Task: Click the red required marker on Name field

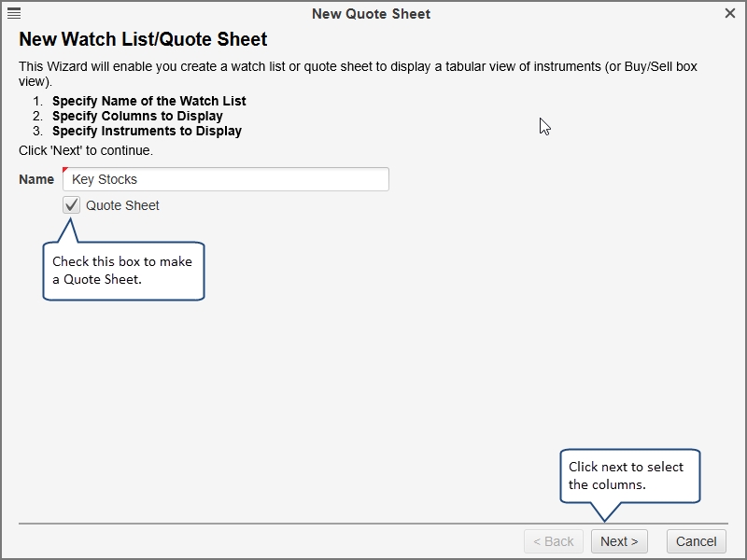Action: click(65, 171)
